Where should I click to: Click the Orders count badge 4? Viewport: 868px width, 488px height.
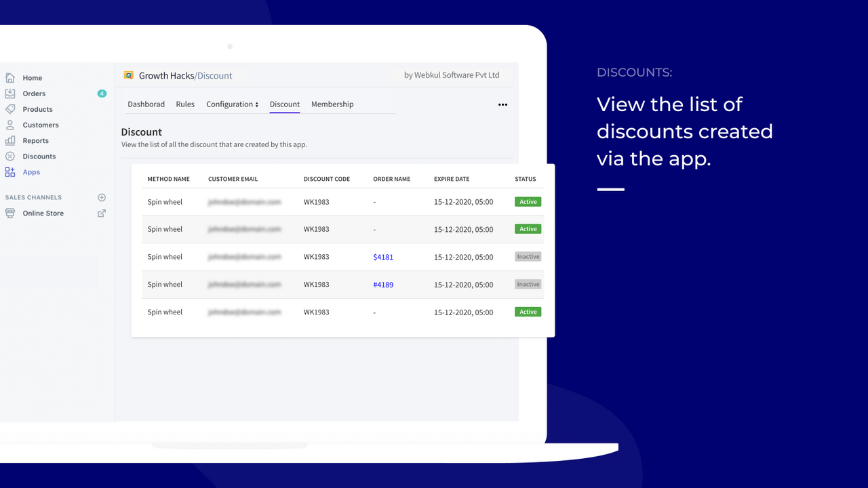[102, 94]
